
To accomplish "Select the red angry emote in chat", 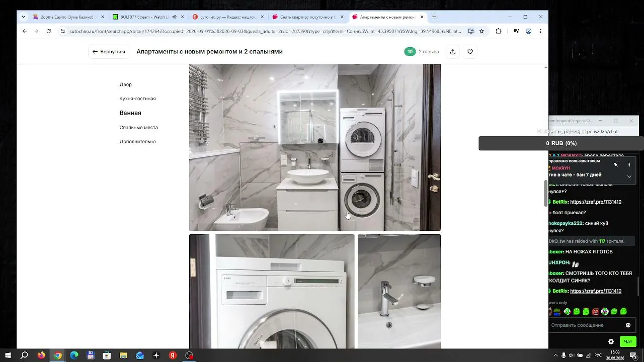I will 596,312.
